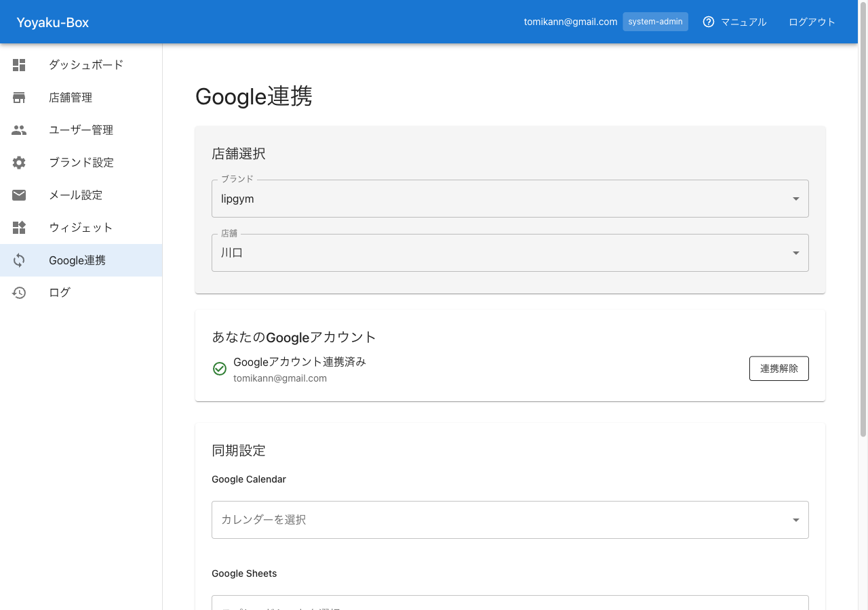Click the ログアウト link
The image size is (868, 610).
(812, 21)
